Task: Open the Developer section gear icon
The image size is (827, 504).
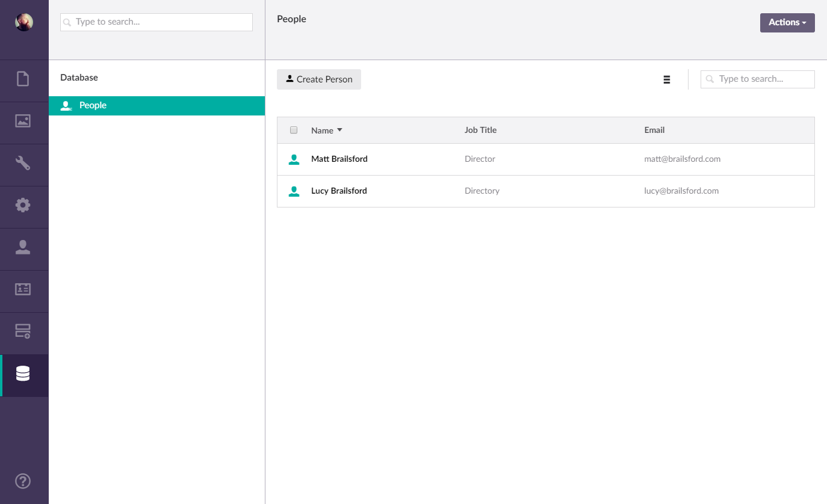Action: [23, 205]
